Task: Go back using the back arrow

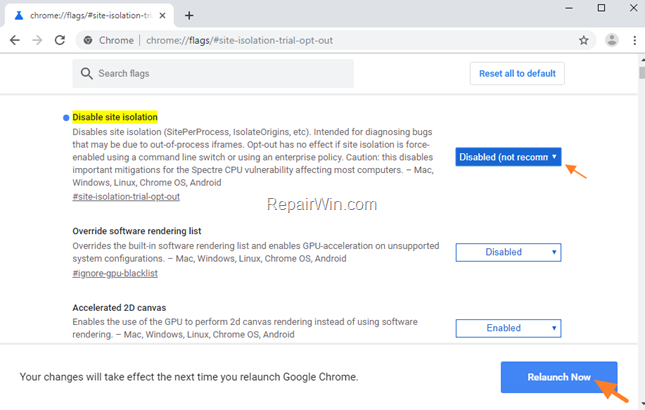Action: (15, 40)
